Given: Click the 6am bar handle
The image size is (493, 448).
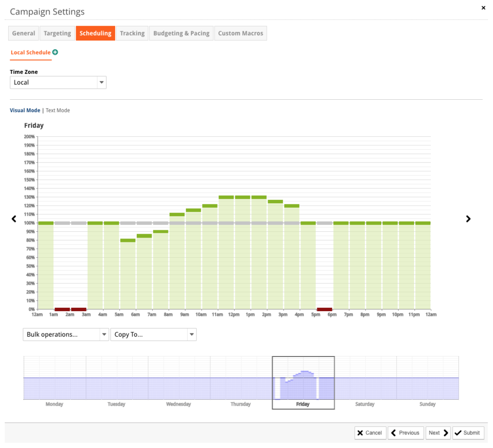Looking at the screenshot, I should (144, 236).
